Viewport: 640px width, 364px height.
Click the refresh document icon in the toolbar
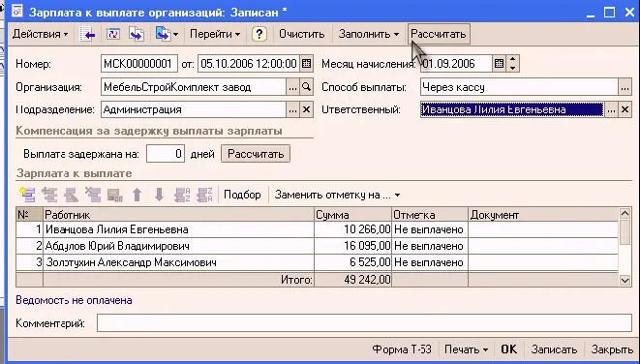coord(112,34)
